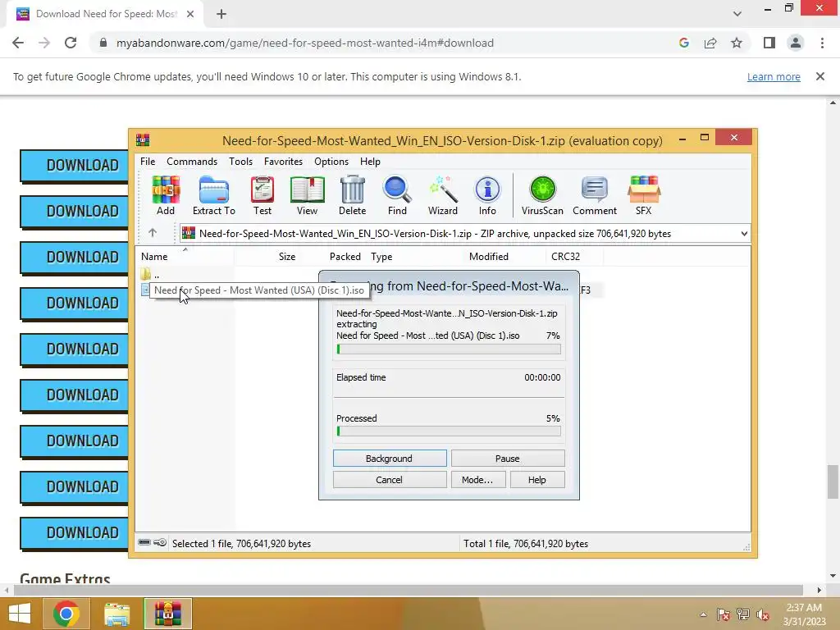Click the page vertical scrollbar thumb

coord(833,482)
